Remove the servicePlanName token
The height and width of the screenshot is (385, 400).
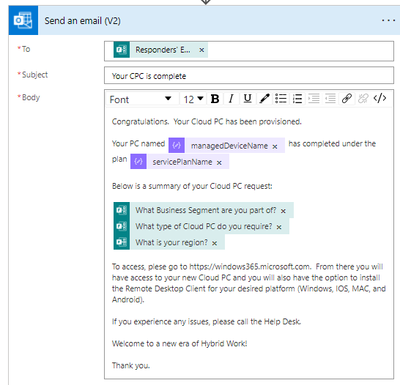point(219,163)
